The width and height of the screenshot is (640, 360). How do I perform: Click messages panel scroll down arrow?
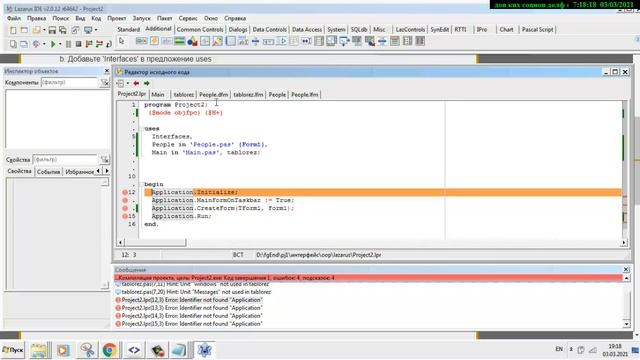tap(627, 324)
